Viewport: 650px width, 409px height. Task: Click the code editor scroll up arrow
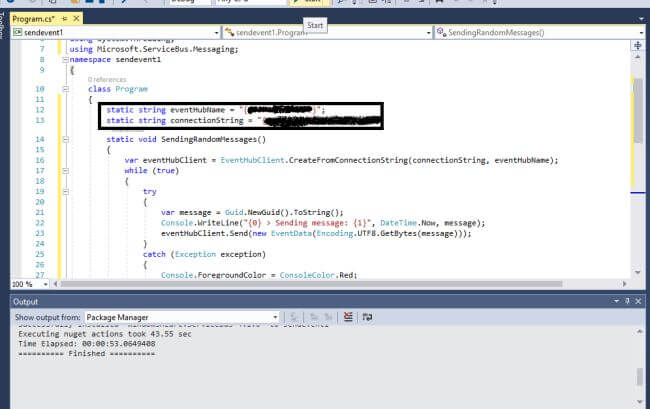point(638,56)
